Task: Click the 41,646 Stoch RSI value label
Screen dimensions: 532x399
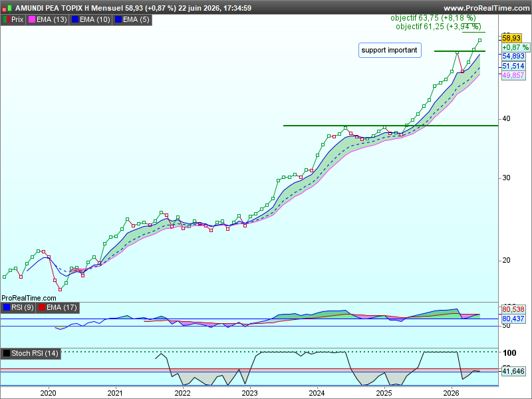Action: (x=513, y=371)
